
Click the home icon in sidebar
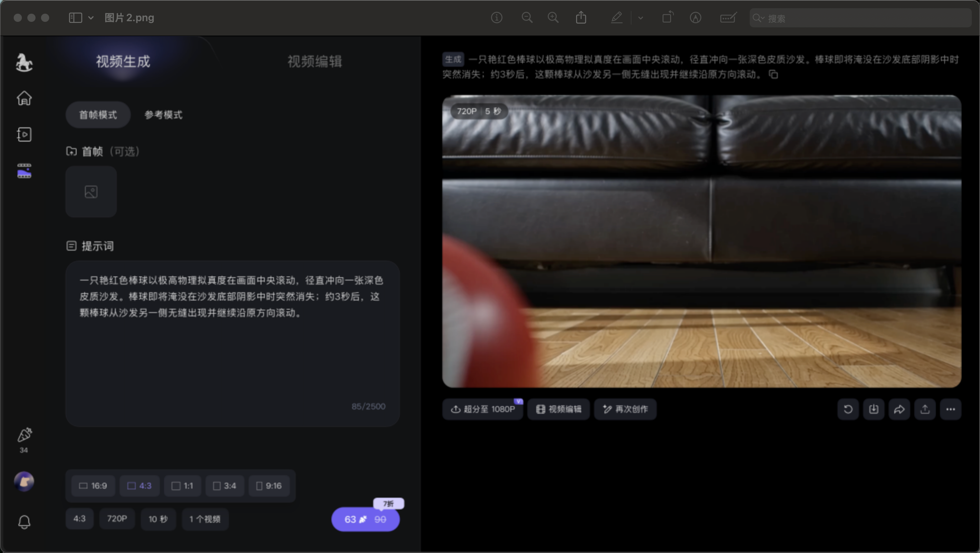tap(24, 98)
